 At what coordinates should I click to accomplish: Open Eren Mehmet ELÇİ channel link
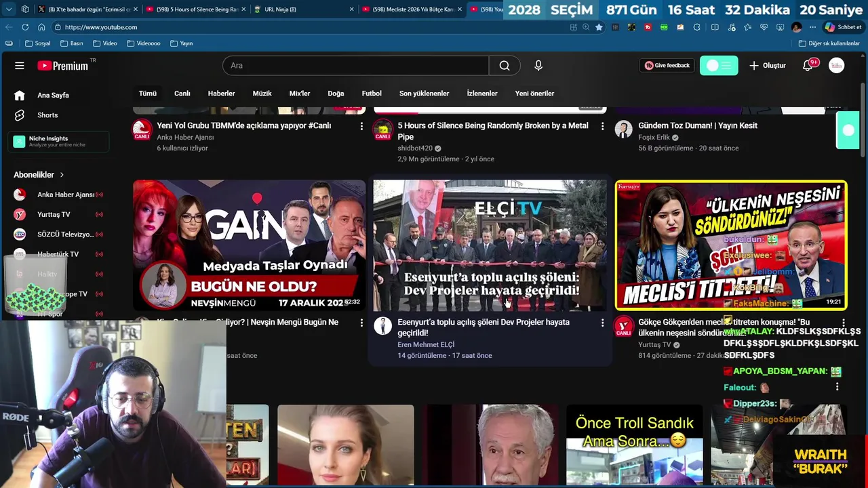pyautogui.click(x=426, y=345)
